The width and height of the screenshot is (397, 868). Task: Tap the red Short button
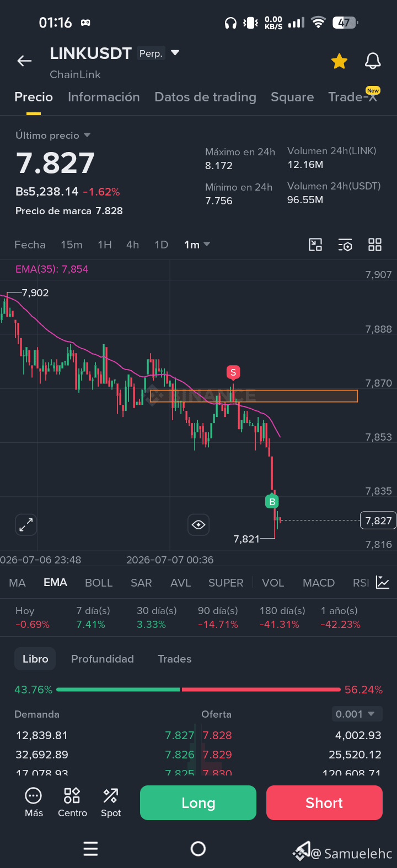tap(324, 802)
